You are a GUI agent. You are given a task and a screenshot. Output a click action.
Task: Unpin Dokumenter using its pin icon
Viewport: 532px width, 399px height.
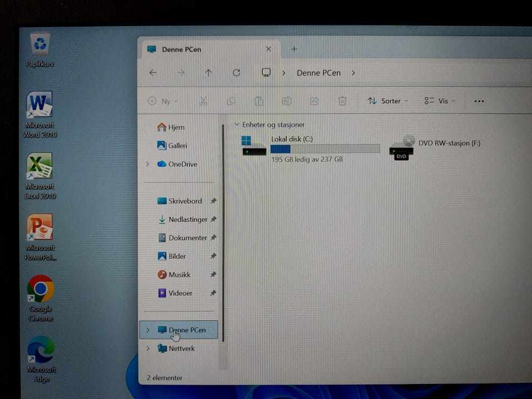(213, 238)
